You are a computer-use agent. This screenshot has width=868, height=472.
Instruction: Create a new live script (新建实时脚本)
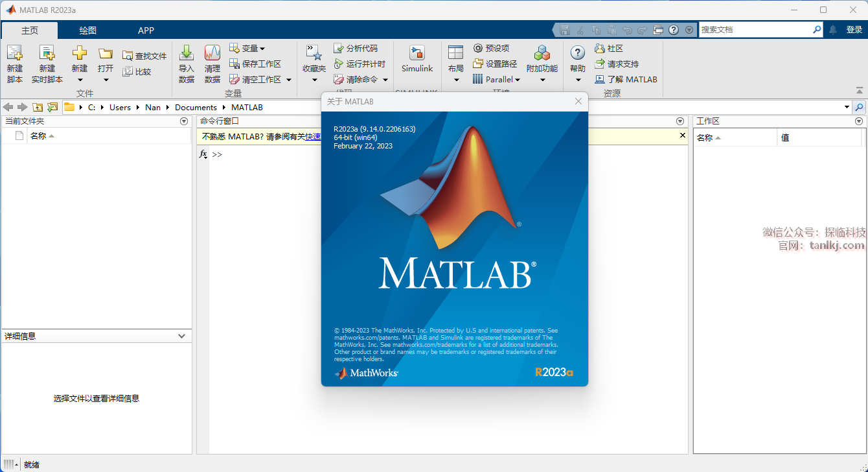pyautogui.click(x=47, y=64)
